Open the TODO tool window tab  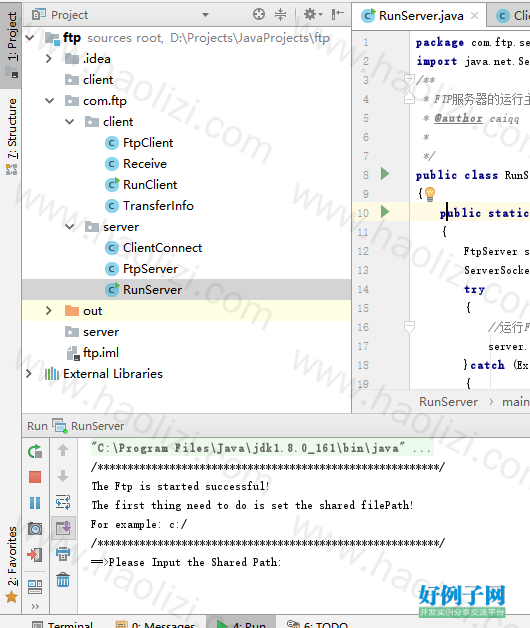pos(317,623)
